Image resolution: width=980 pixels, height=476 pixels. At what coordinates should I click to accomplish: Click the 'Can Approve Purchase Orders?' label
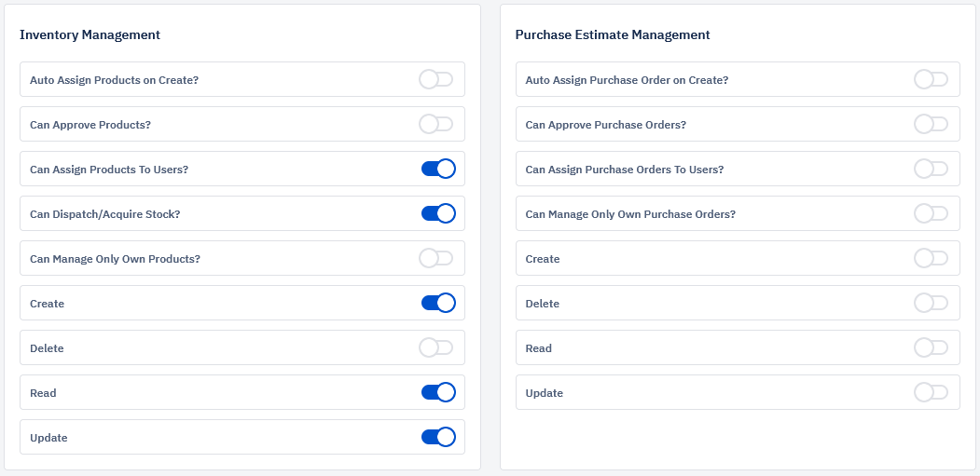606,125
